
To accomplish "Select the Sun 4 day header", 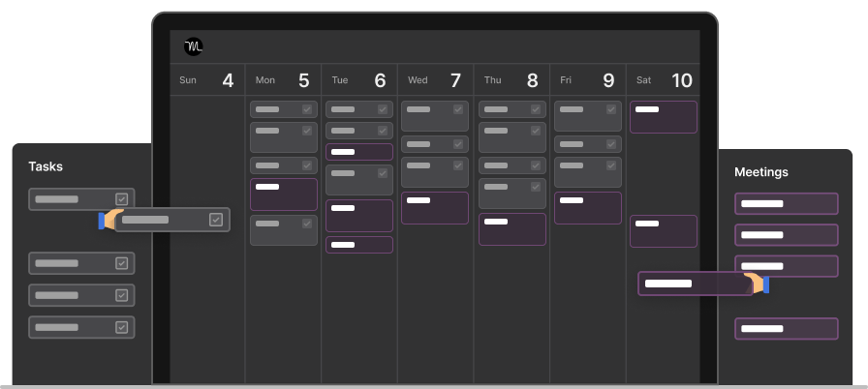I will tap(206, 80).
